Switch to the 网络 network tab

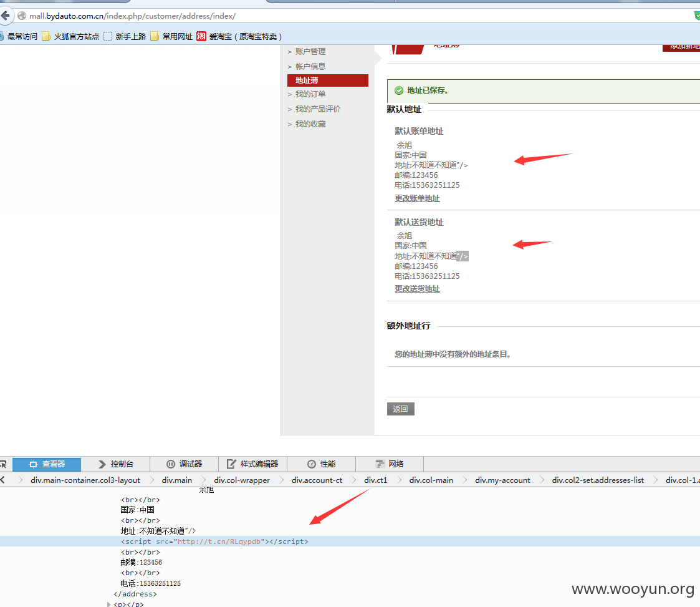[390, 464]
